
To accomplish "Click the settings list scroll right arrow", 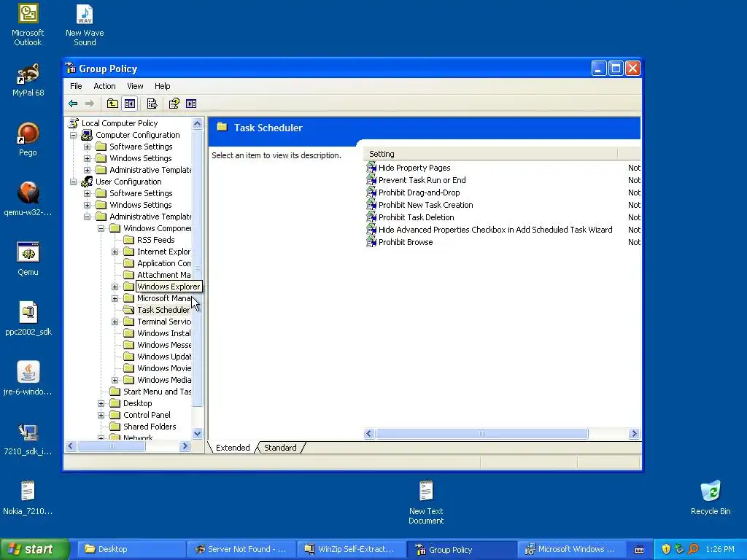I will (634, 433).
